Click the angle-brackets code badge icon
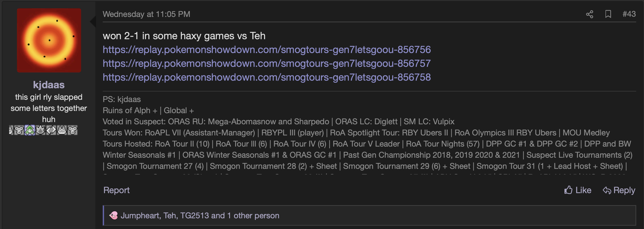Image resolution: width=644 pixels, height=229 pixels. coord(51,130)
